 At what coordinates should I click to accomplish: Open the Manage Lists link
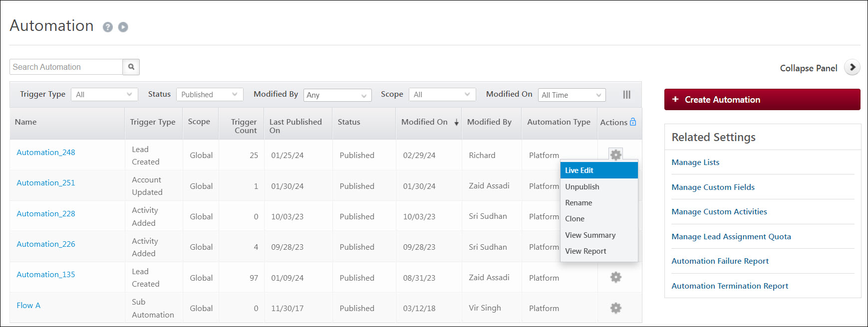click(x=695, y=162)
